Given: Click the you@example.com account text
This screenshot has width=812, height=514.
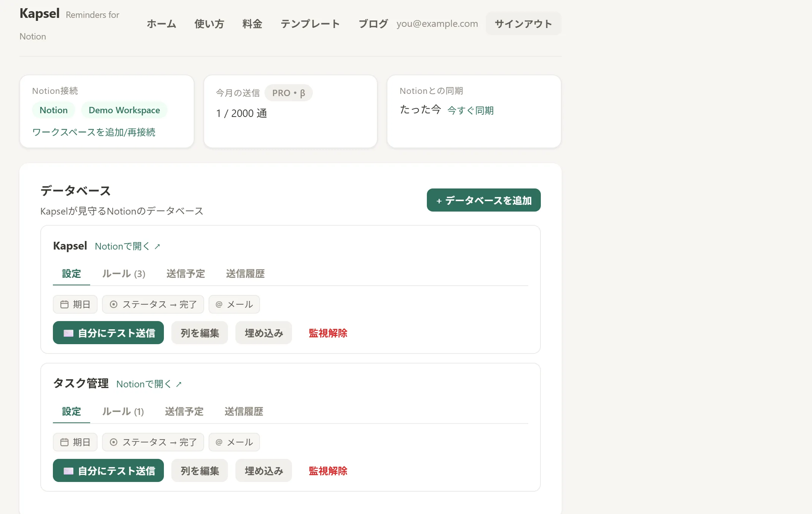Looking at the screenshot, I should pos(437,24).
